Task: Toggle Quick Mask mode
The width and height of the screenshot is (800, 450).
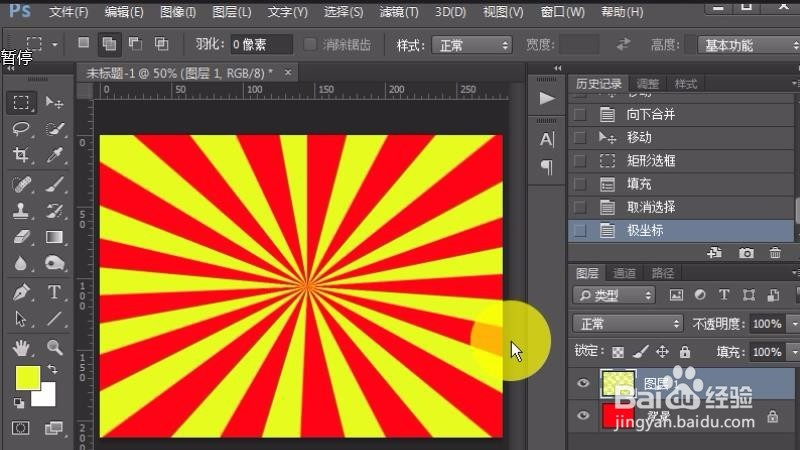Action: tap(21, 428)
